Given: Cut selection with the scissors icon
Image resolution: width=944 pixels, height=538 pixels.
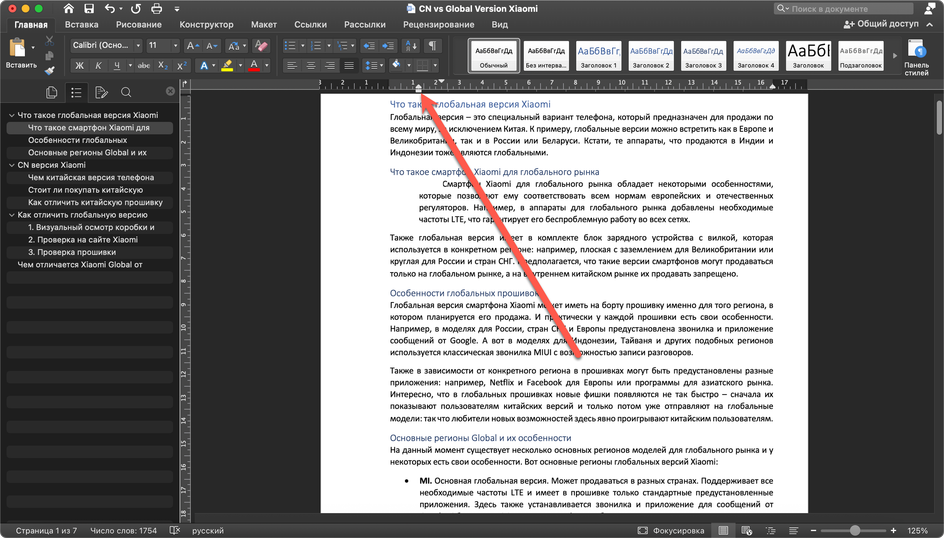Looking at the screenshot, I should [49, 41].
